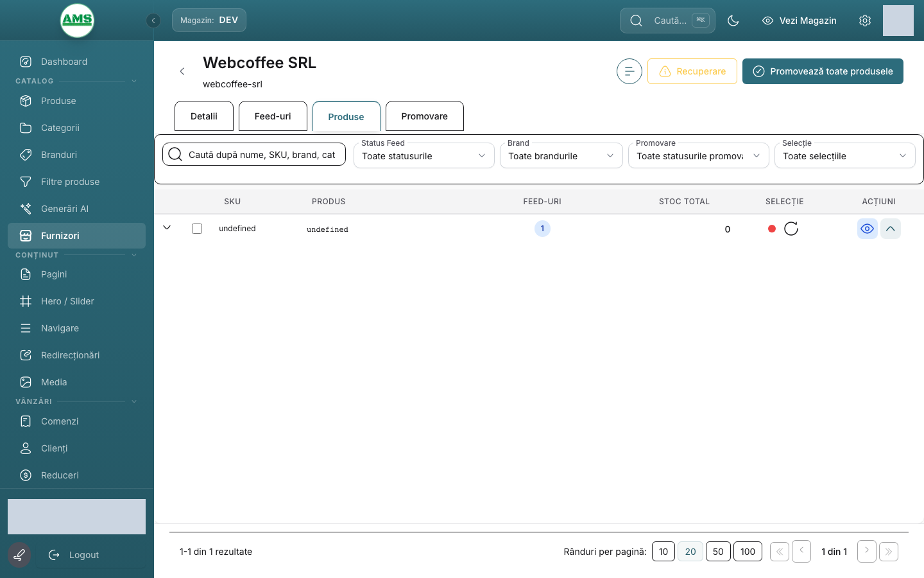
Task: Select the Produse tab
Action: tap(346, 116)
